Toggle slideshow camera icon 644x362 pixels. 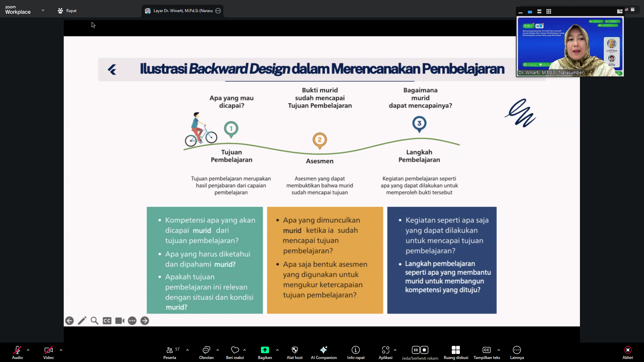(120, 321)
